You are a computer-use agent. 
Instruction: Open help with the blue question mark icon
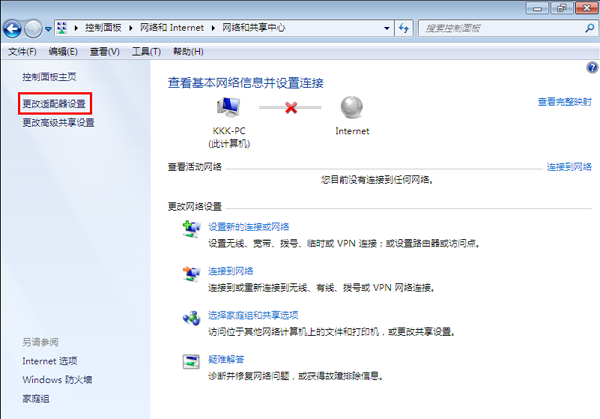pos(591,67)
